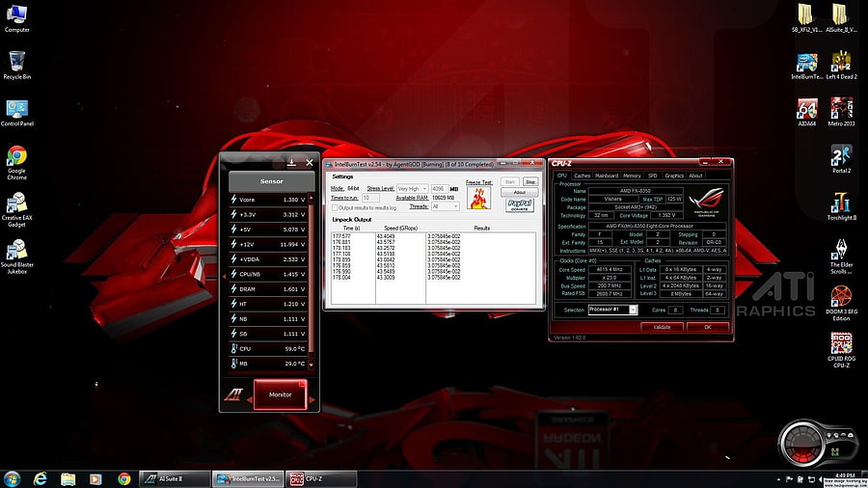Launch The Elder Scrolls desktop shortcut
This screenshot has width=868, height=488.
tap(841, 257)
